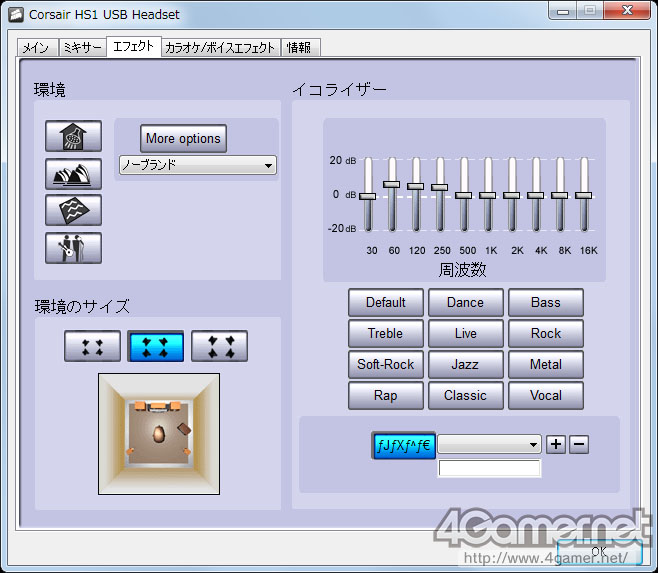Apply the Rap equalizer preset

386,395
